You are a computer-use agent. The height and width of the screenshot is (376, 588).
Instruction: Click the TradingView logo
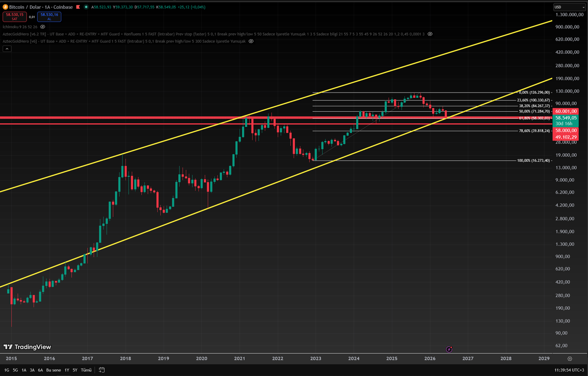point(27,347)
